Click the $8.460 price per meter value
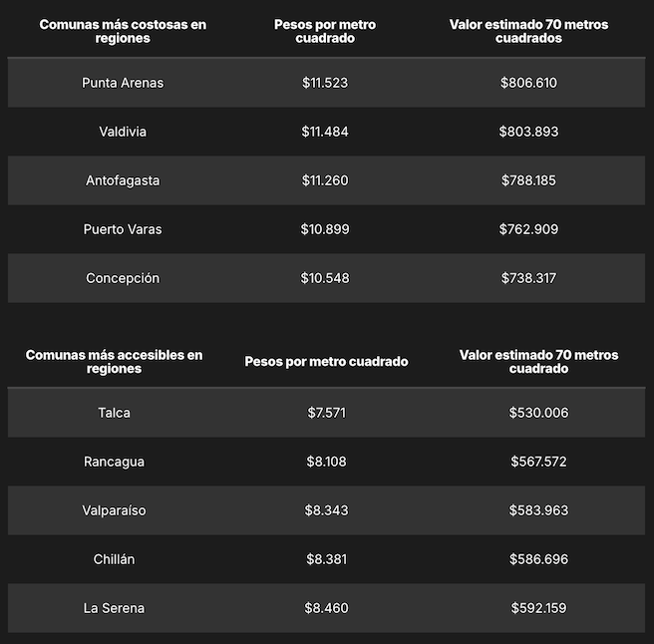The image size is (654, 644). [x=327, y=608]
